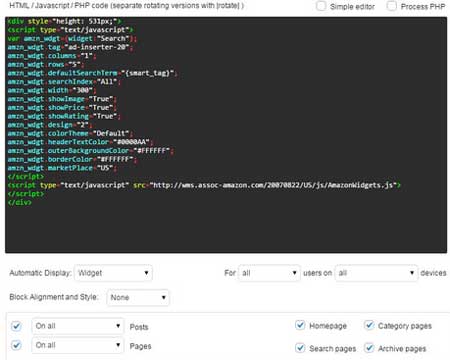Screen dimensions: 450x360
Task: Click the empty area of code editor
Action: point(226,228)
